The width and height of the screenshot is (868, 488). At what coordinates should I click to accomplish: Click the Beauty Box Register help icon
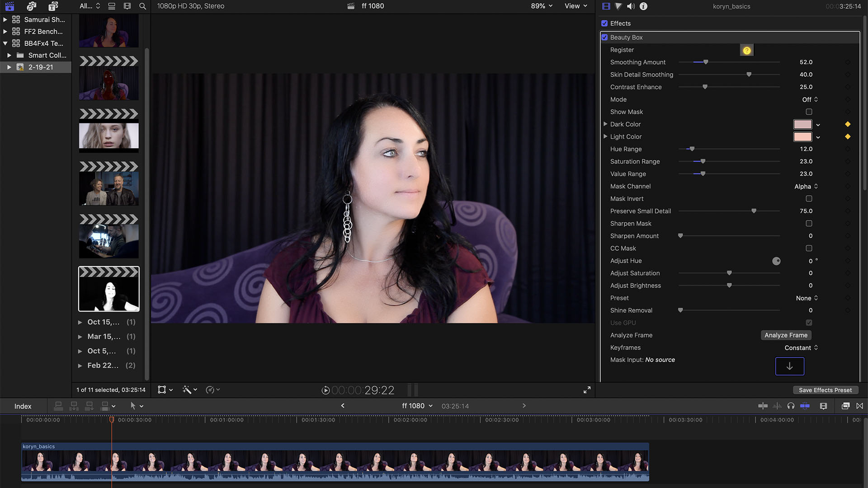[747, 50]
